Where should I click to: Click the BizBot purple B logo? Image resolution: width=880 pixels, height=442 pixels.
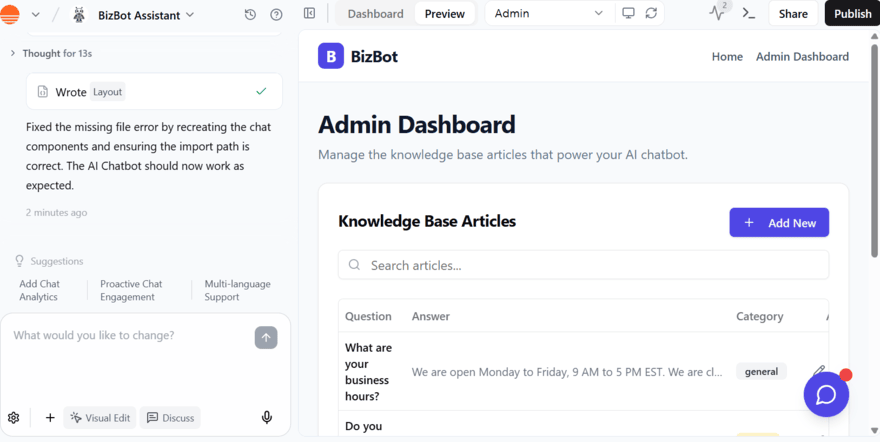[331, 56]
